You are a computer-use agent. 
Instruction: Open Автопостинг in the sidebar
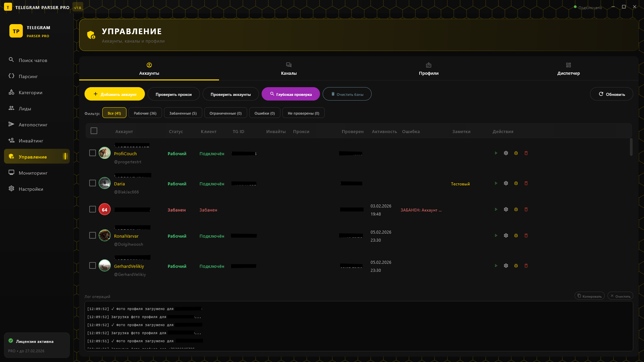point(33,125)
